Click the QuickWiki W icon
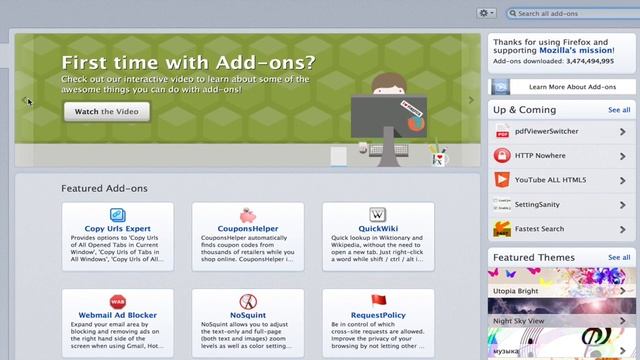640x360 pixels. pyautogui.click(x=378, y=215)
